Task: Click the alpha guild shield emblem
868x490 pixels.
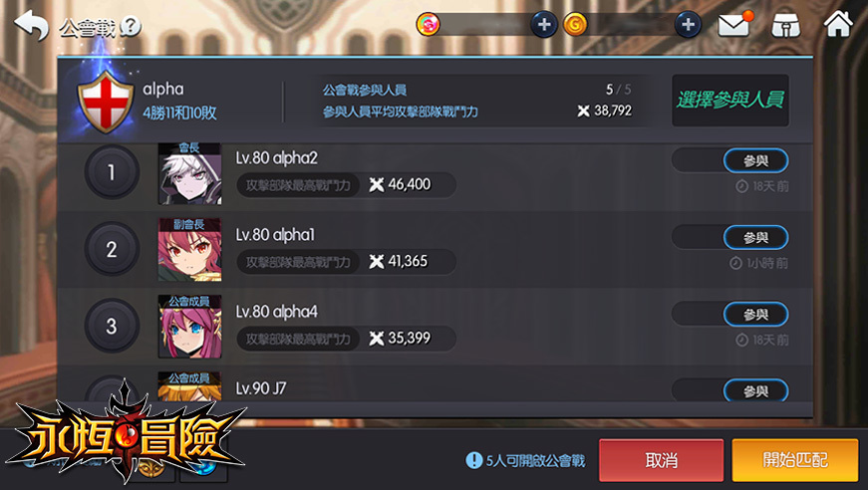Action: pos(106,102)
